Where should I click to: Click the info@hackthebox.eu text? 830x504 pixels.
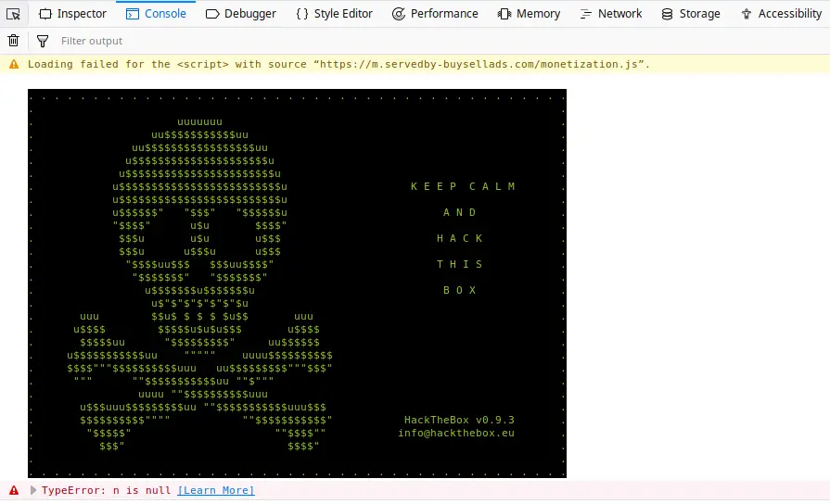click(455, 434)
